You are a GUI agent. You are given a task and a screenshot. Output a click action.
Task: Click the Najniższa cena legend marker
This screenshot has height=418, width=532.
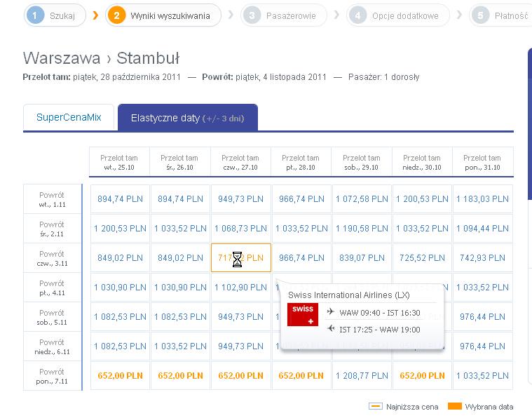pyautogui.click(x=376, y=406)
